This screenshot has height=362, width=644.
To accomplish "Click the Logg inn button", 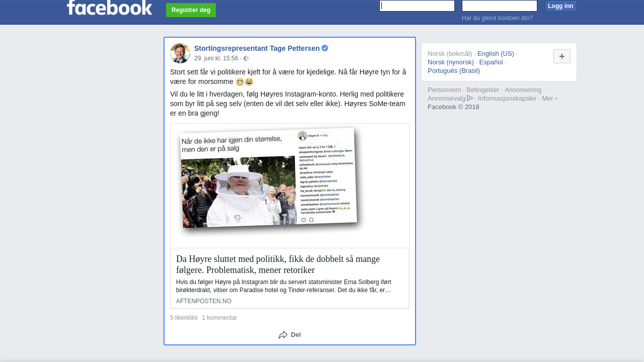I will coord(560,6).
